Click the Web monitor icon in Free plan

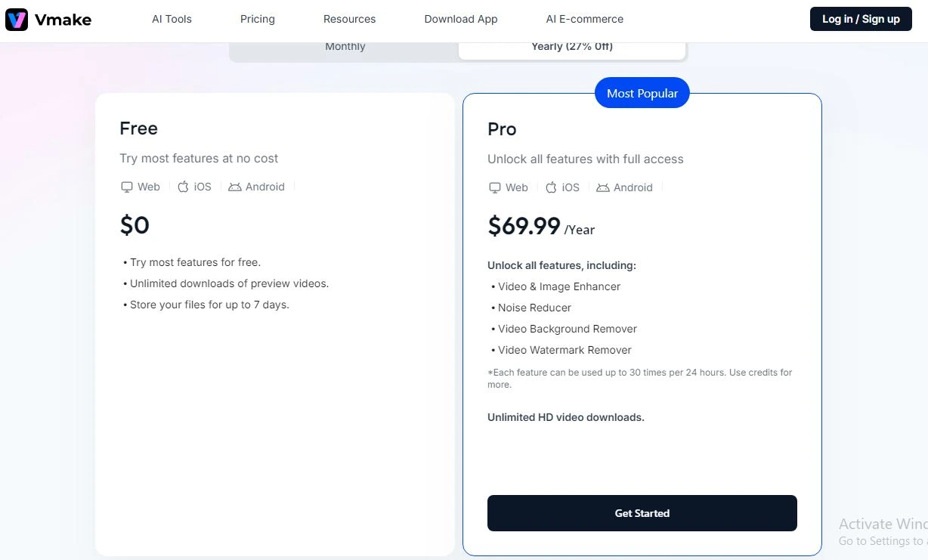click(x=127, y=187)
